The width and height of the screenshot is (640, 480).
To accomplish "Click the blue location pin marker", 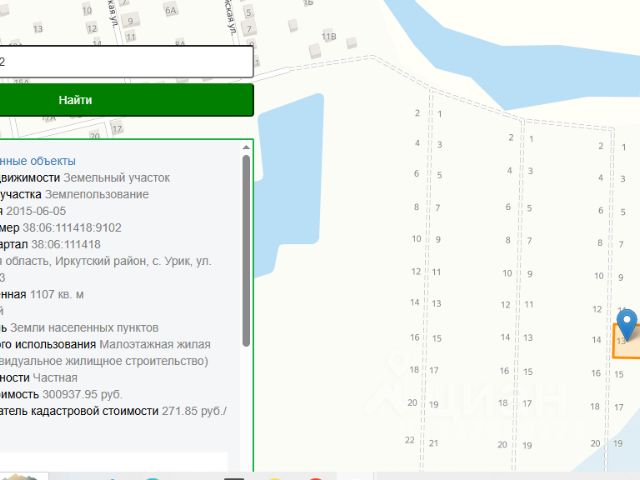I will coord(627,324).
